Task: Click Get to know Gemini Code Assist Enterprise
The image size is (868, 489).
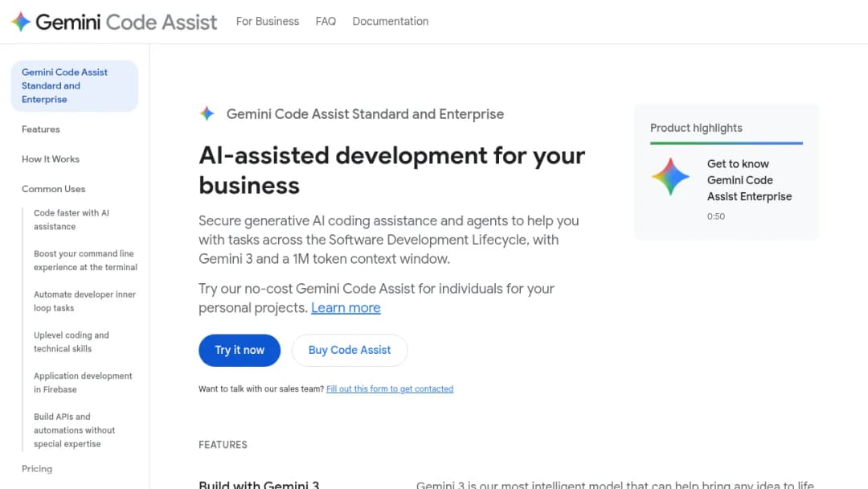Action: tap(750, 180)
